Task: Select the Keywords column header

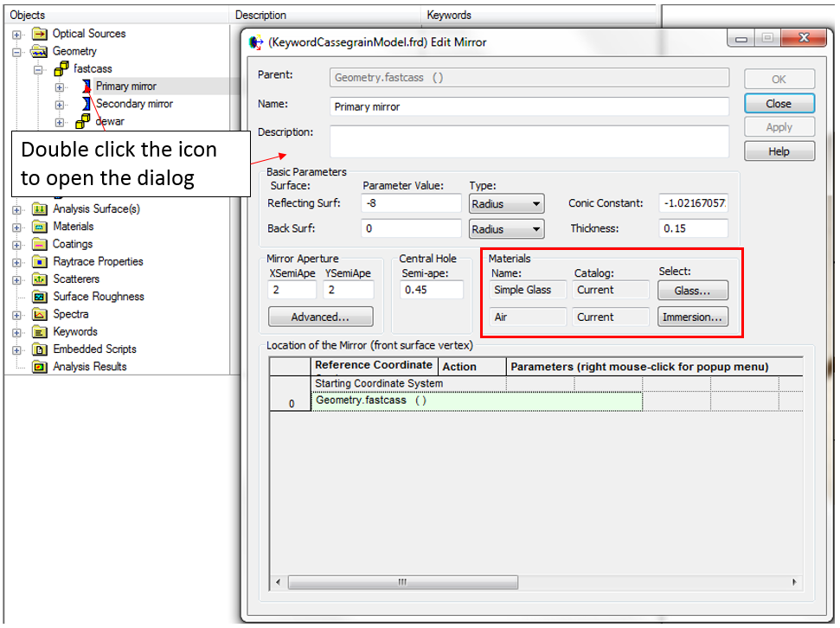Action: [x=449, y=15]
